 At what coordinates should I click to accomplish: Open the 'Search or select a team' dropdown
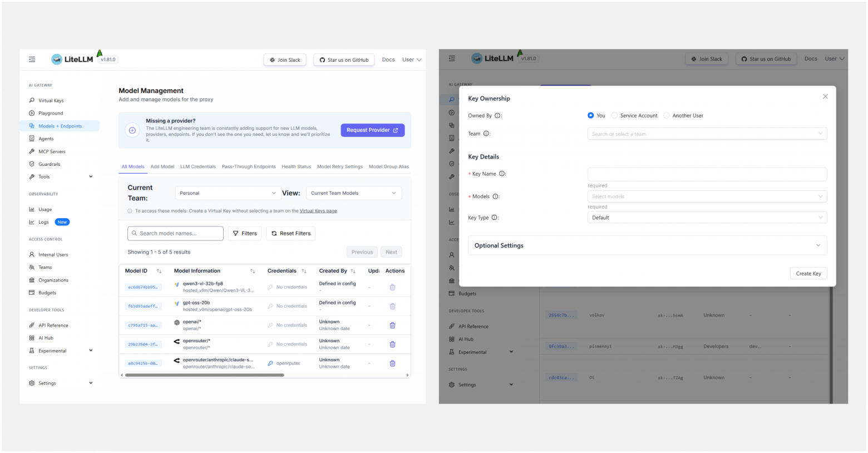(x=707, y=134)
